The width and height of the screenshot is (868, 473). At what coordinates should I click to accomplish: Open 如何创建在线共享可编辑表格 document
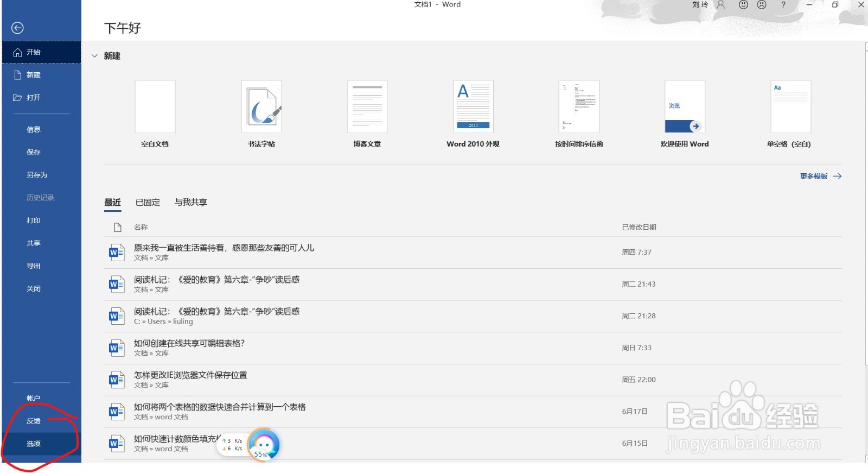click(x=473, y=348)
